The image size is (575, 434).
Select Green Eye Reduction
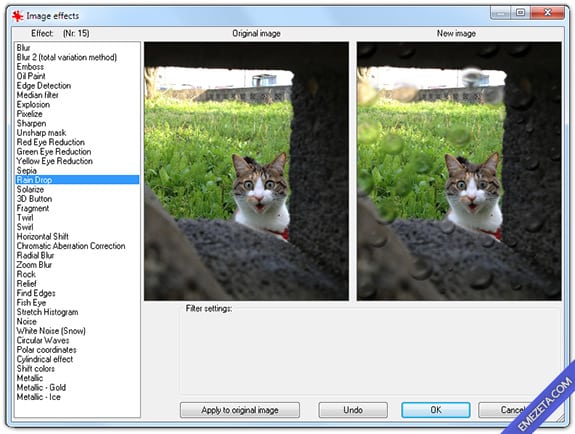pos(54,152)
